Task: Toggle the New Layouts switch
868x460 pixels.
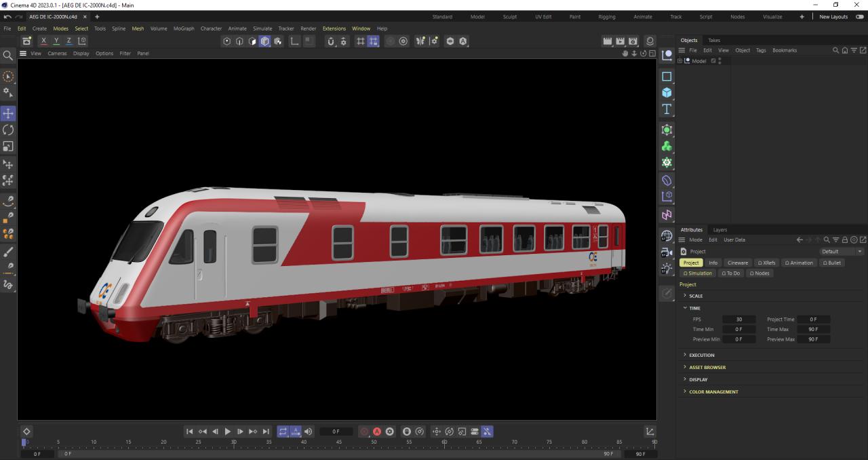Action: [x=861, y=17]
